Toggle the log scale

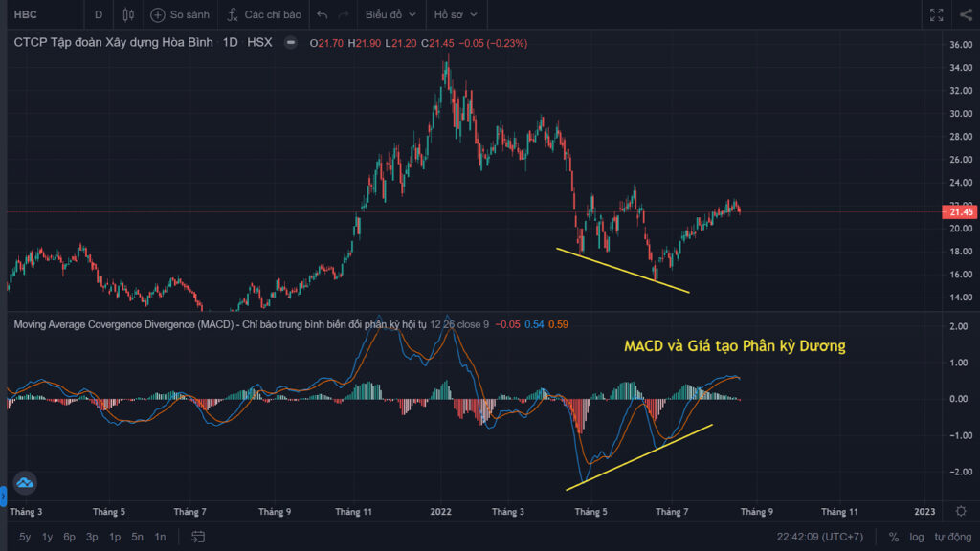click(917, 537)
